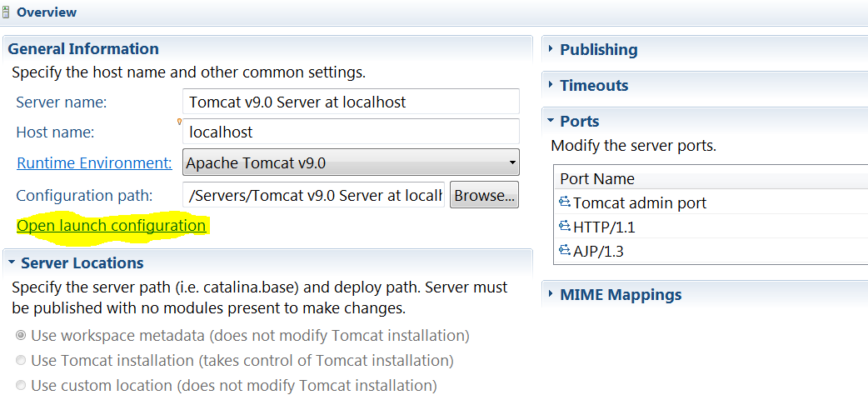
Task: Click the HTTP/1.1 port icon
Action: [565, 226]
